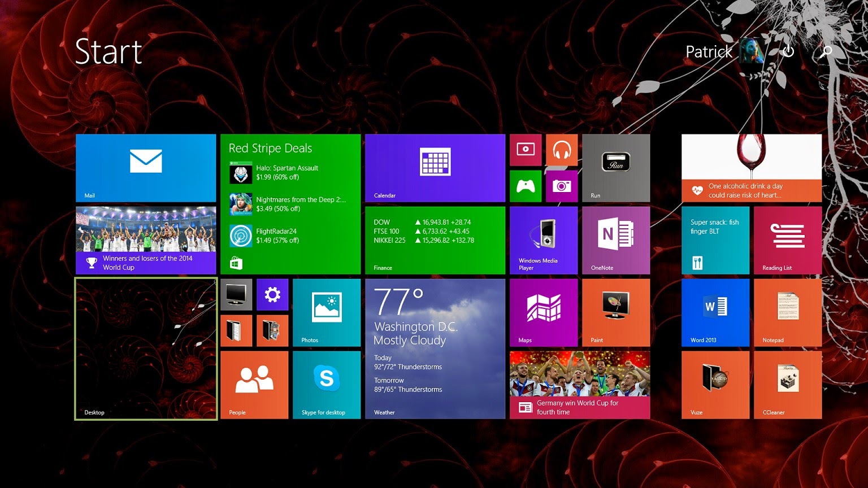Open the Winners and losers World Cup photo
This screenshot has width=868, height=488.
coord(146,229)
